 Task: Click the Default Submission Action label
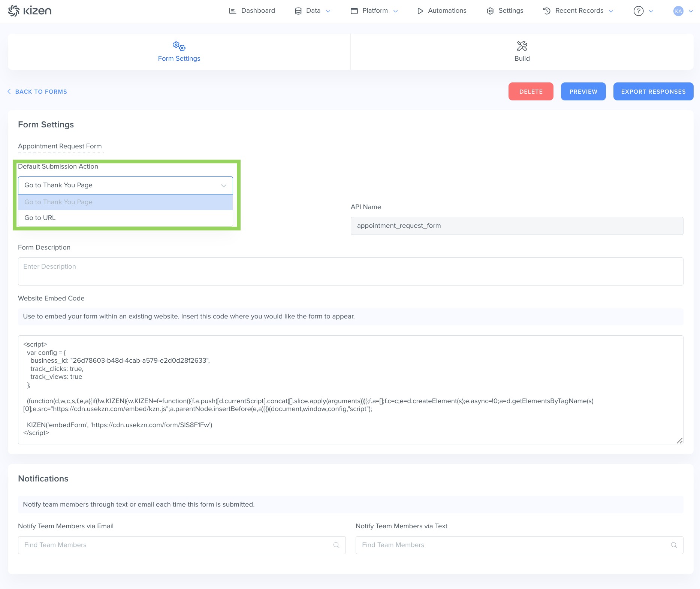(58, 166)
